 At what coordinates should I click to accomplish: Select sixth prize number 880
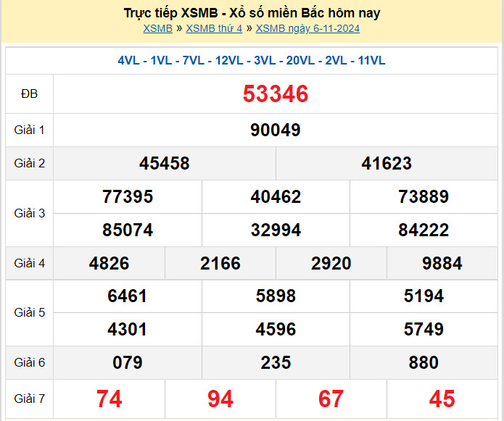point(424,362)
